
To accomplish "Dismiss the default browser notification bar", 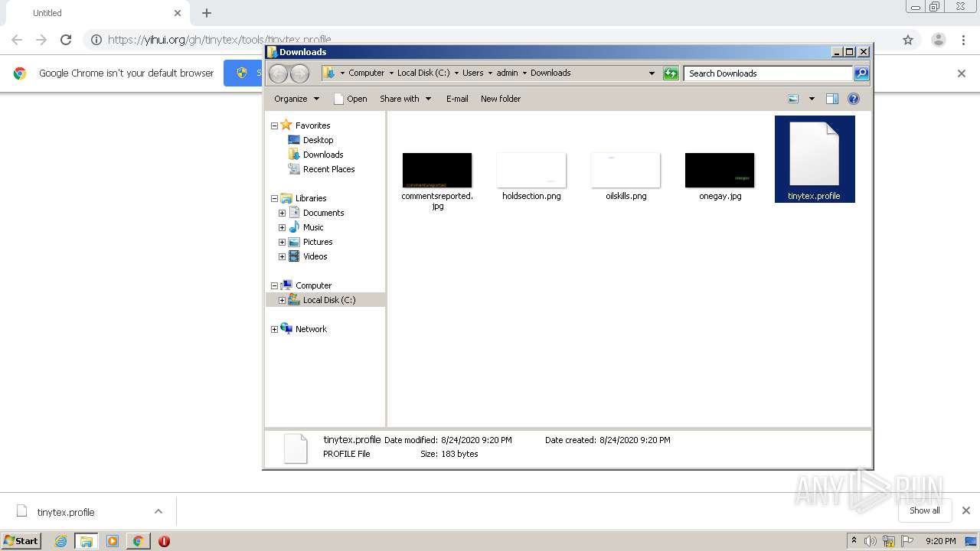I will click(x=962, y=73).
